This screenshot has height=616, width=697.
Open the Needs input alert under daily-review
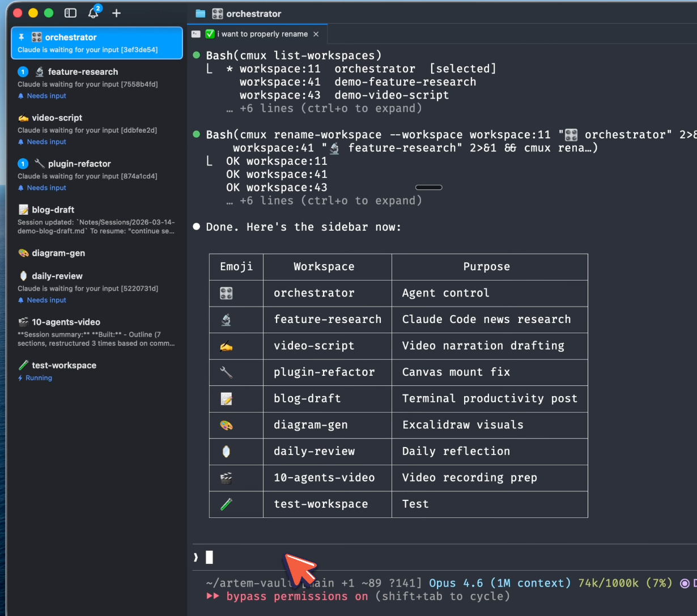coord(41,300)
